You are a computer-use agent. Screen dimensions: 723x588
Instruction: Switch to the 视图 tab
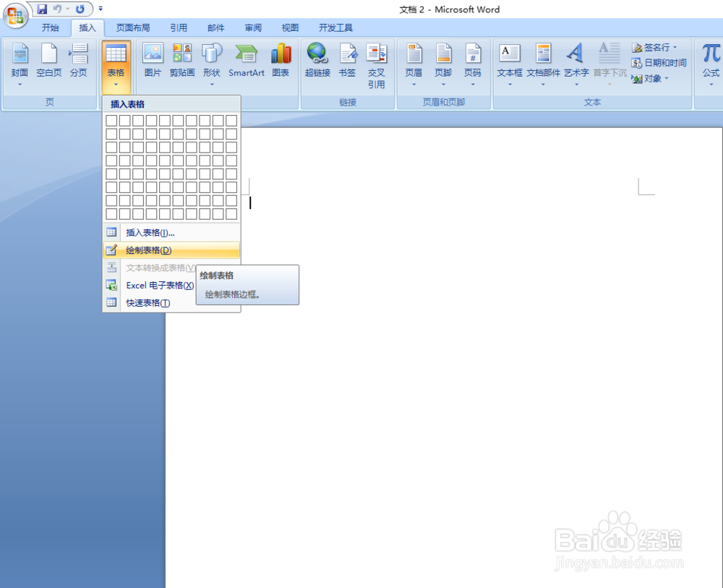(x=290, y=27)
